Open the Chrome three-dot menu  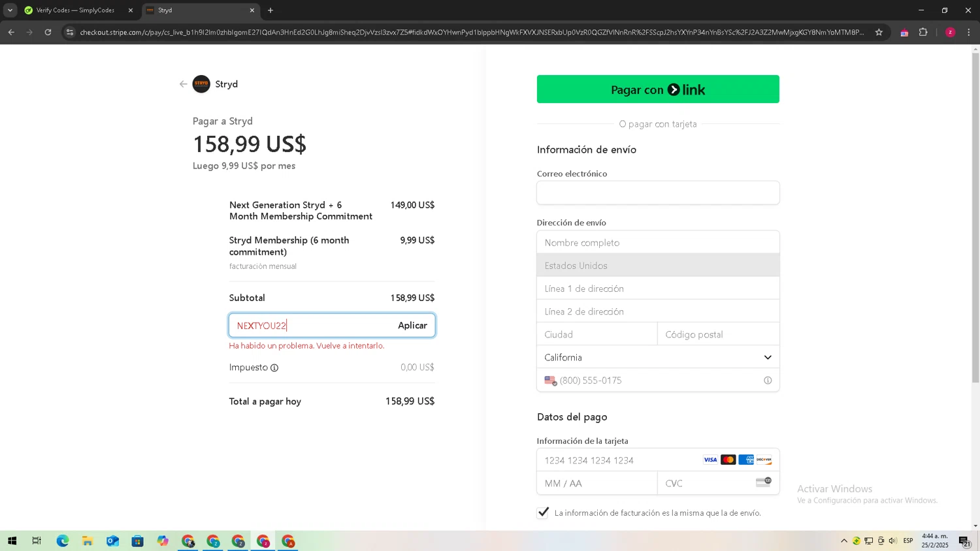[x=968, y=32]
